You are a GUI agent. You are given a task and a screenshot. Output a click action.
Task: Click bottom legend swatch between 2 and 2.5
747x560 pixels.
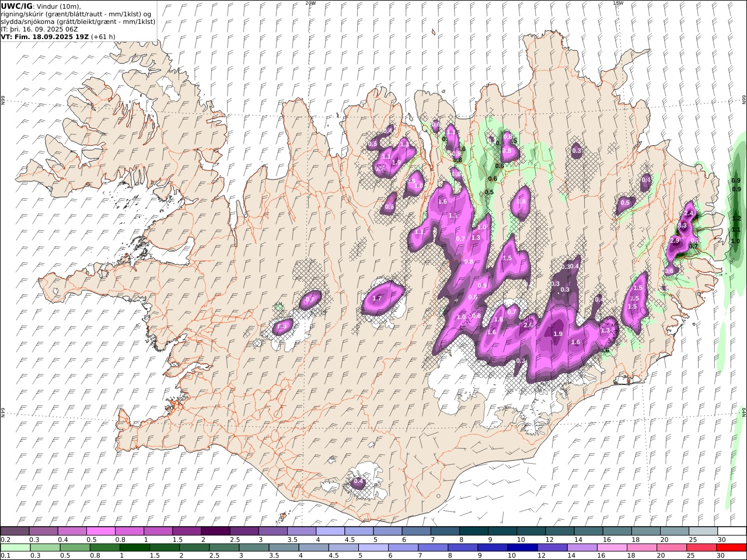(x=194, y=548)
